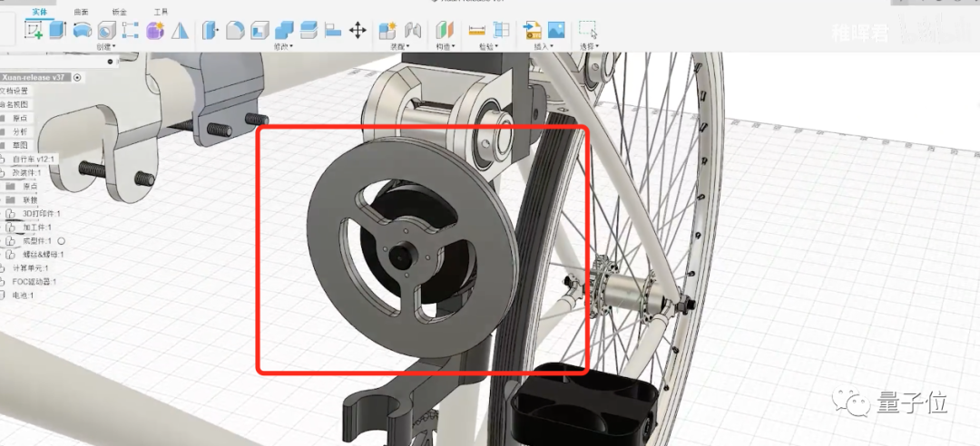The width and height of the screenshot is (980, 446).
Task: Switch to the 钣金 tab
Action: click(x=120, y=12)
